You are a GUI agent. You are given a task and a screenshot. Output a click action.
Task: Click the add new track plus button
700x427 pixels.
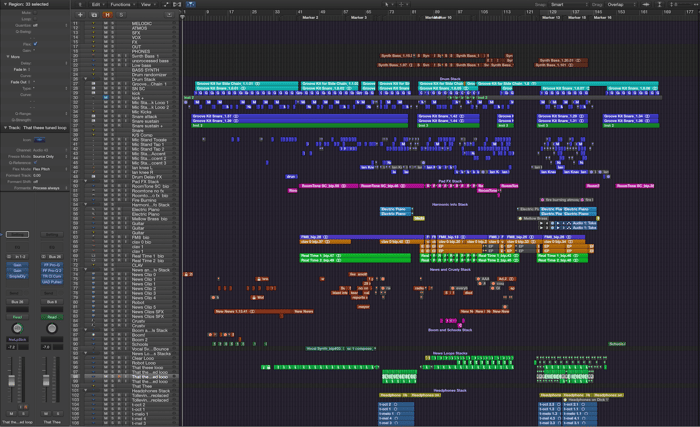pyautogui.click(x=80, y=15)
